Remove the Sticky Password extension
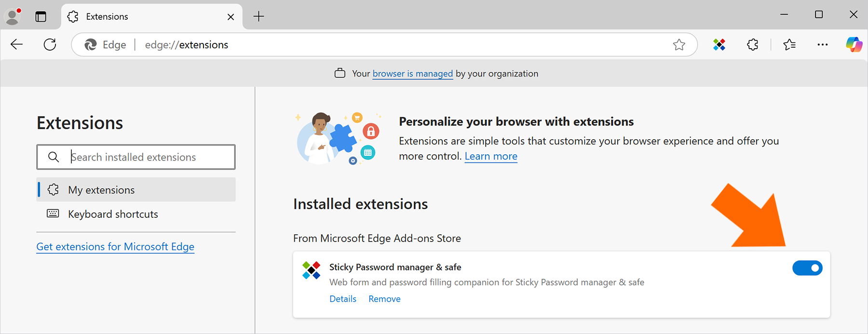 click(x=384, y=299)
